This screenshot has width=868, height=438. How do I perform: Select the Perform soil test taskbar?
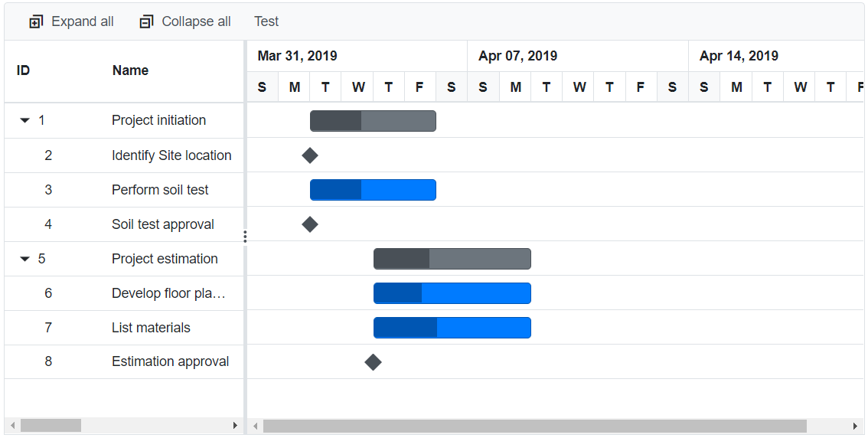[373, 190]
